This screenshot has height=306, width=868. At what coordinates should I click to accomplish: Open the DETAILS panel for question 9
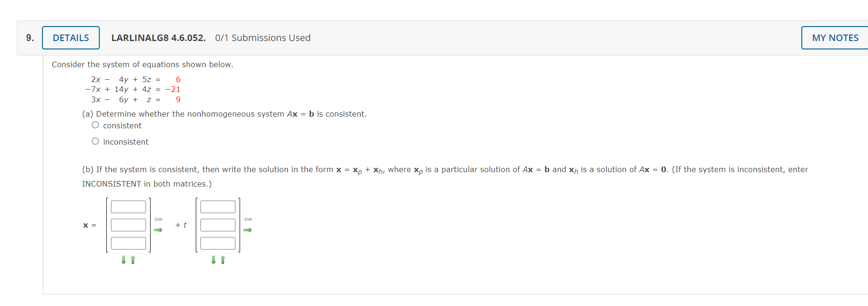coord(70,38)
